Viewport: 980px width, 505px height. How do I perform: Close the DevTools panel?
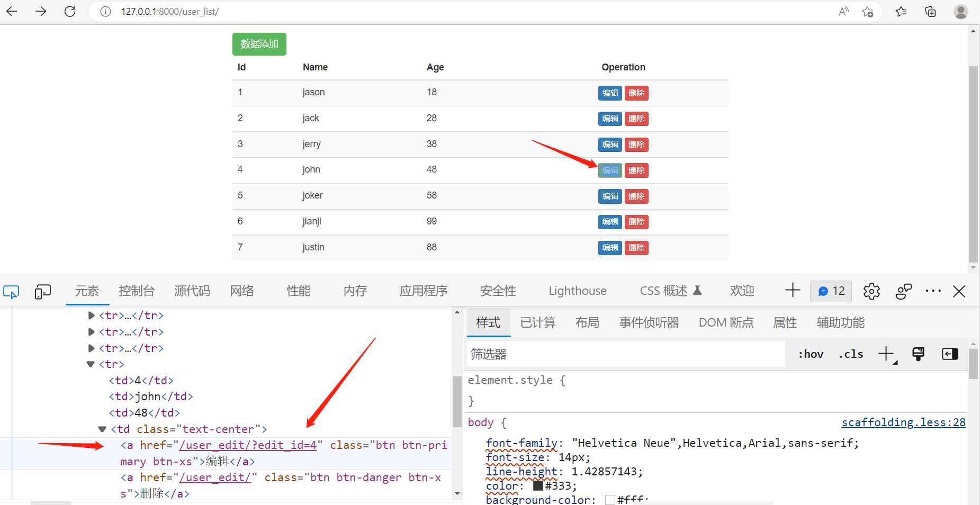(x=959, y=291)
